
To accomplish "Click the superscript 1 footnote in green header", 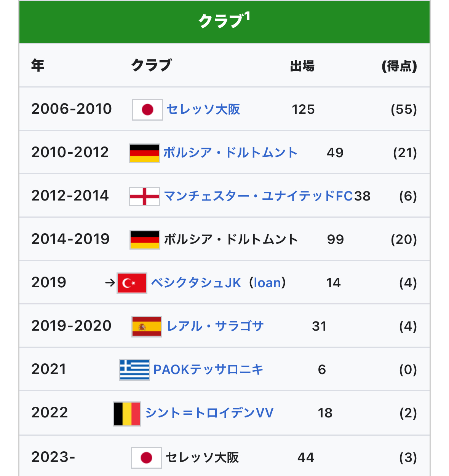I will coord(247,16).
